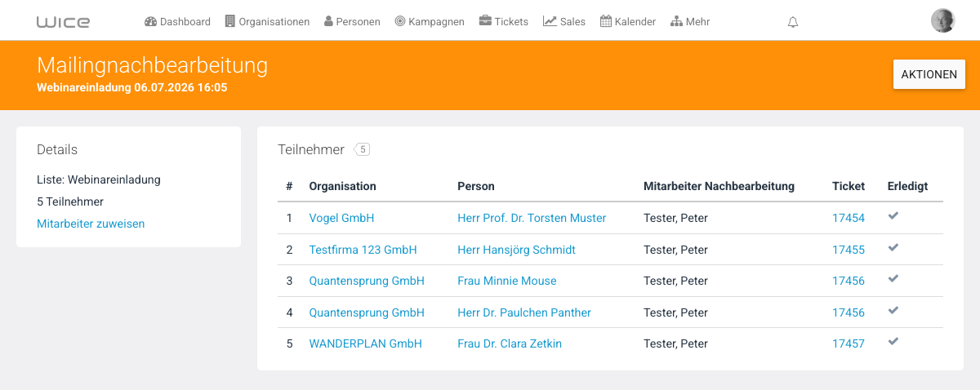Open Quantensprung GmbH in row 4

coord(367,312)
